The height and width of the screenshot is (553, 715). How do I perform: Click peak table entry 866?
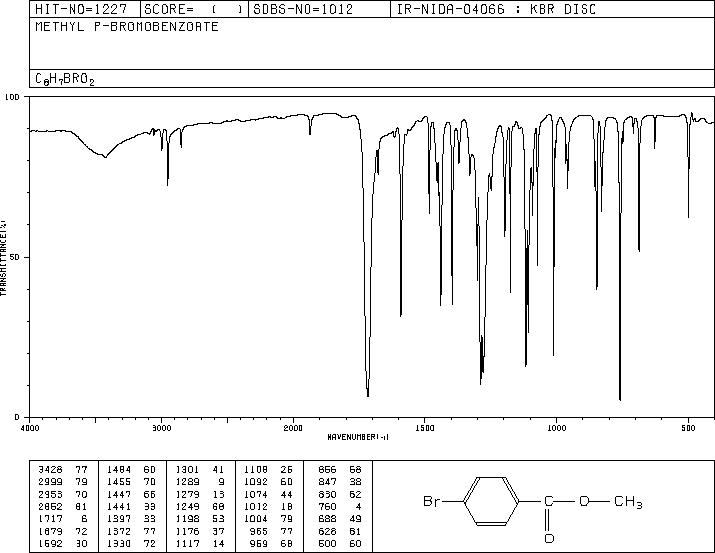click(327, 470)
